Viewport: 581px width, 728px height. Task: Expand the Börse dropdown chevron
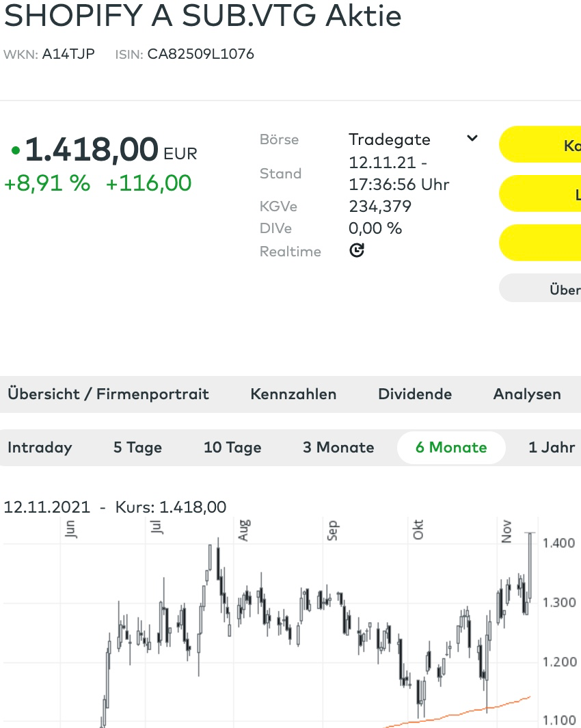(x=472, y=139)
